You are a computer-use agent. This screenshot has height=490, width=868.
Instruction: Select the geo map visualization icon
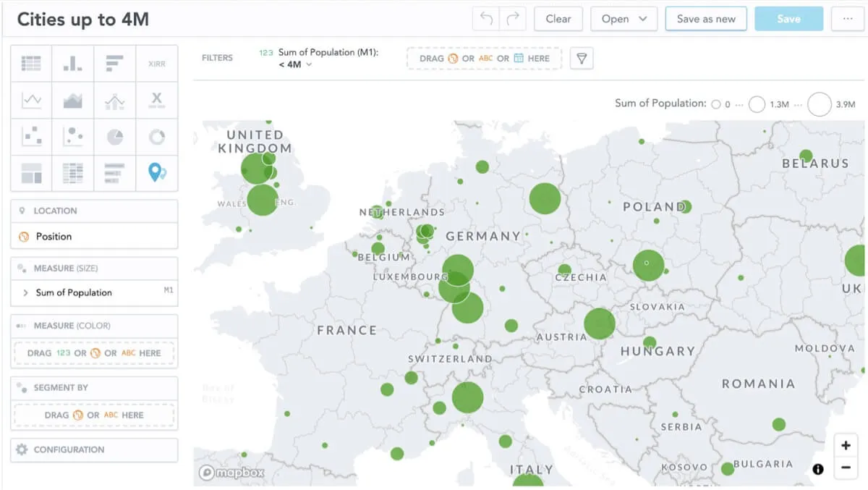click(x=157, y=173)
